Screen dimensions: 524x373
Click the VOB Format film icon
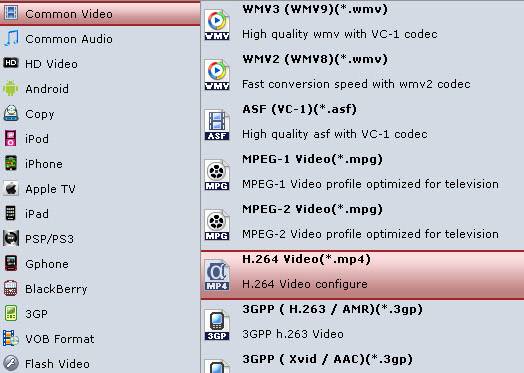click(11, 338)
